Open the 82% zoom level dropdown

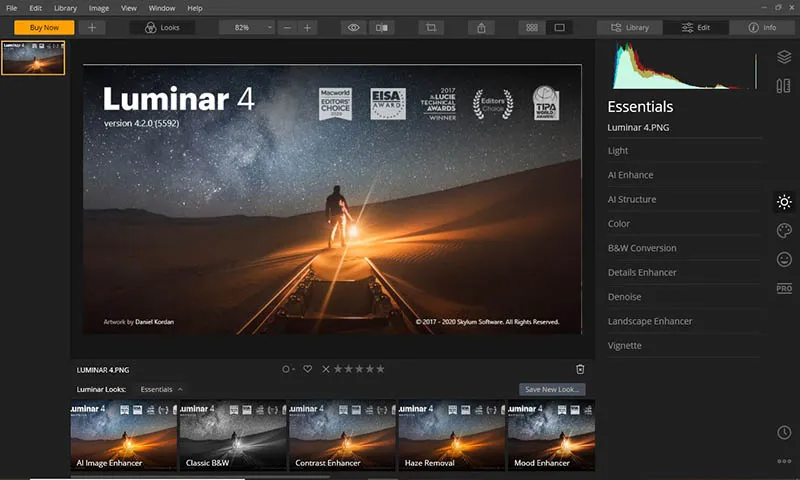click(x=247, y=28)
